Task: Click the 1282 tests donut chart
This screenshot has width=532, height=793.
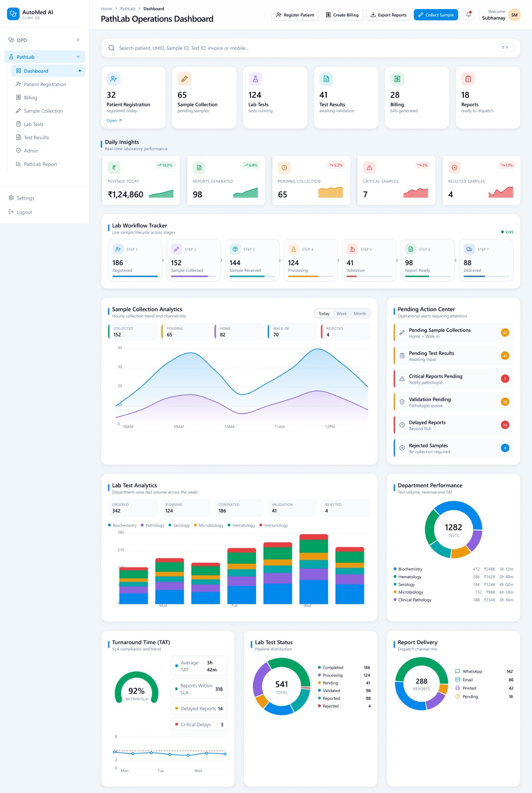Action: [x=453, y=529]
